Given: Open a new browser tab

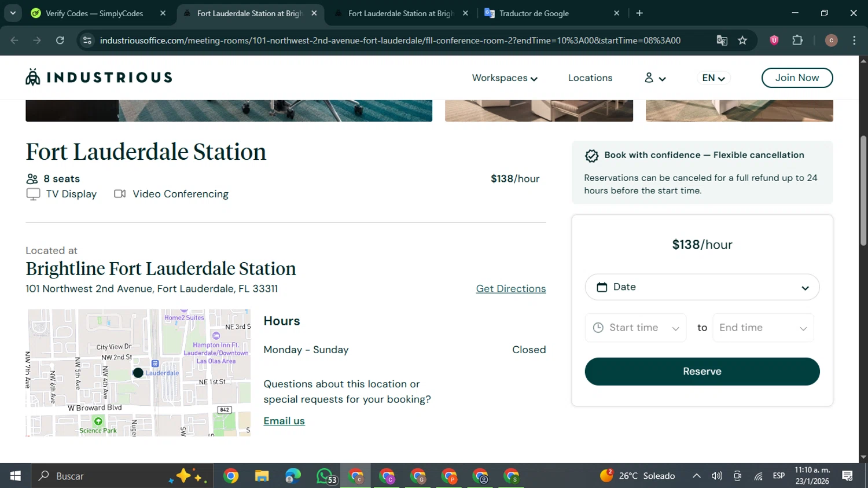Looking at the screenshot, I should click(639, 13).
